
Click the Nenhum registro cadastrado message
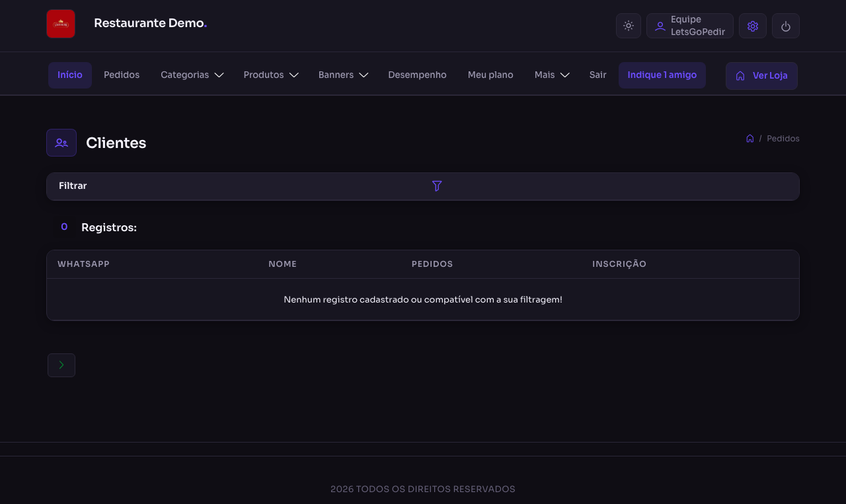click(423, 300)
